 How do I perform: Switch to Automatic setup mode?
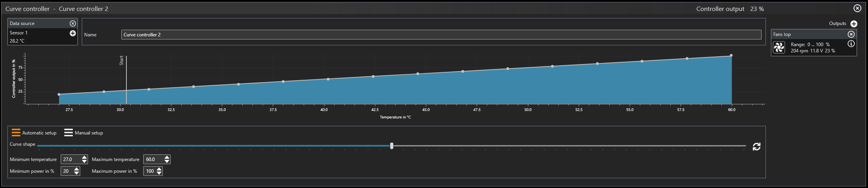[34, 133]
